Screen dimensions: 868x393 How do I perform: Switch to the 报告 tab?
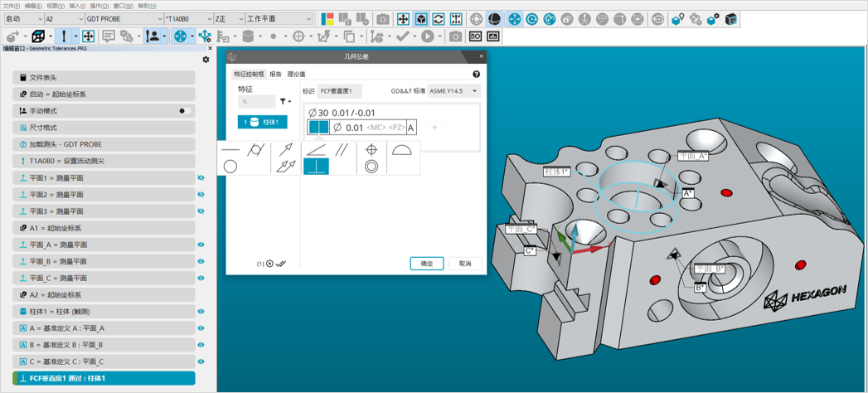275,75
